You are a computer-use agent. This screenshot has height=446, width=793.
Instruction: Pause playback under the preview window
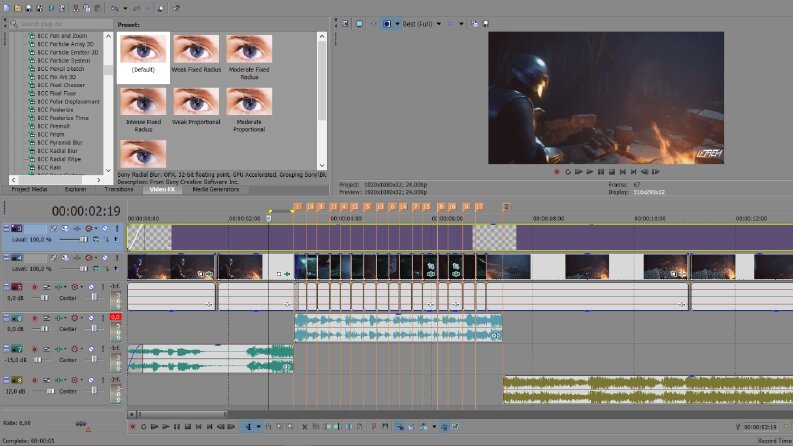pos(601,172)
